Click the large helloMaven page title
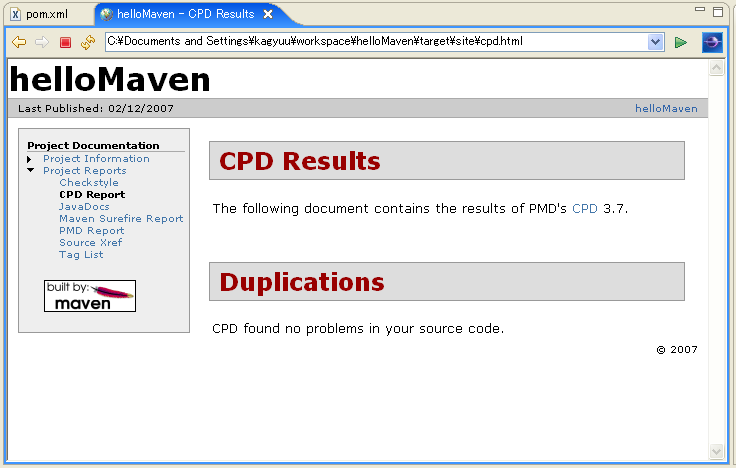This screenshot has height=468, width=736. coord(110,79)
